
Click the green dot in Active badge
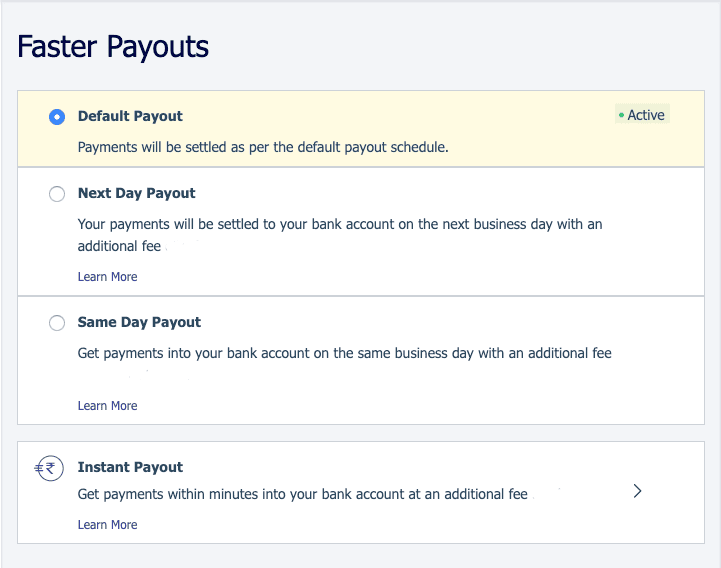(621, 115)
